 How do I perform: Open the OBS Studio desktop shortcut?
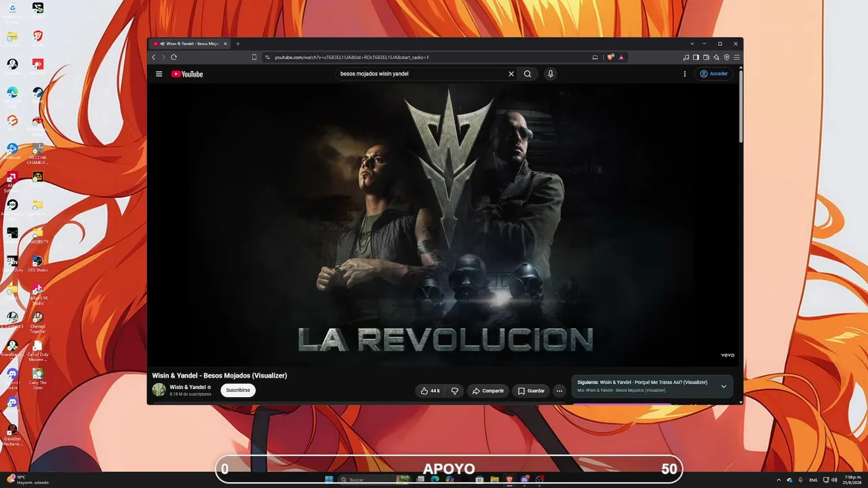tap(38, 263)
